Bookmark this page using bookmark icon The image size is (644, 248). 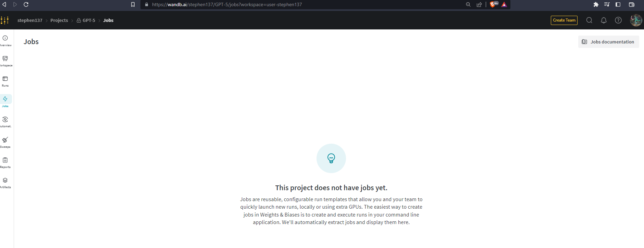click(133, 4)
